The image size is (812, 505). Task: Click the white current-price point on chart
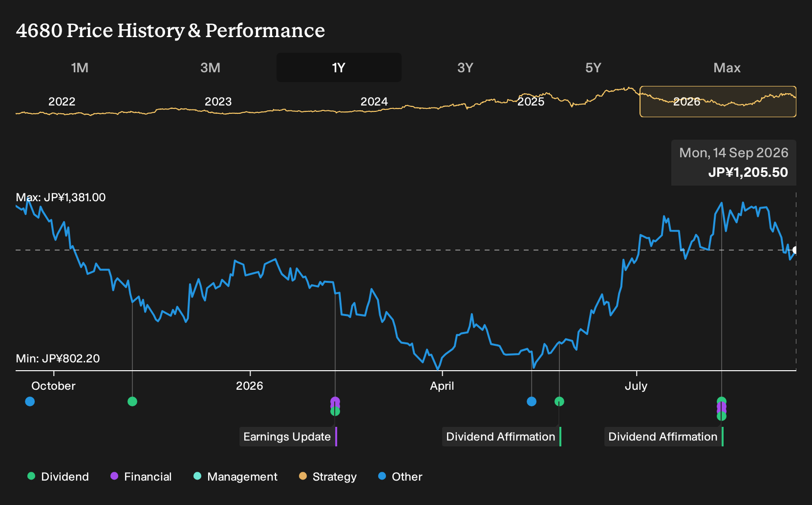pos(795,250)
